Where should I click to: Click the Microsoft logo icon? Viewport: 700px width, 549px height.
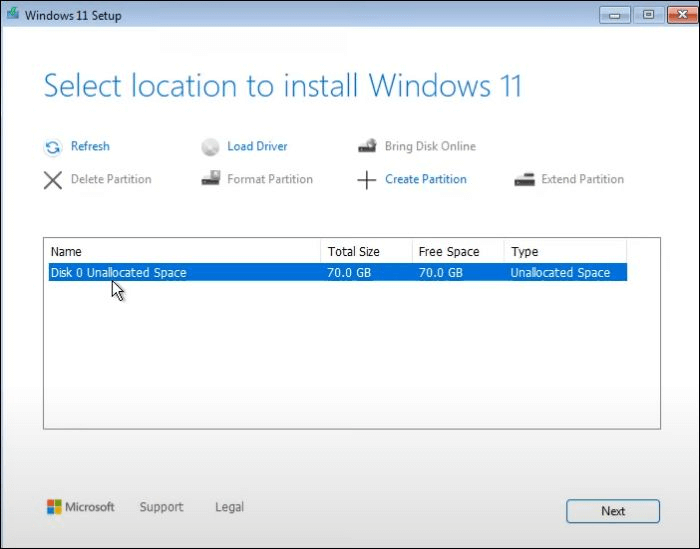point(54,507)
